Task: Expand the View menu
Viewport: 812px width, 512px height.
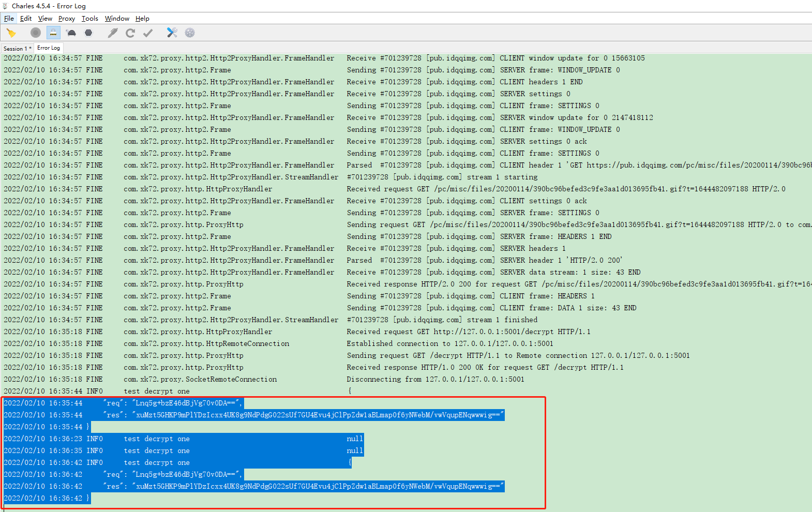Action: [45, 19]
